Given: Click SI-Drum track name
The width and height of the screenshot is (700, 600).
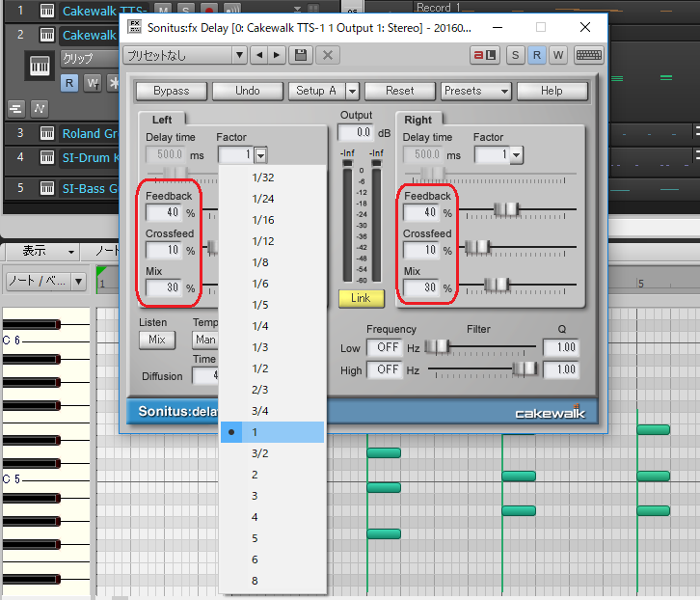Looking at the screenshot, I should pyautogui.click(x=91, y=157).
